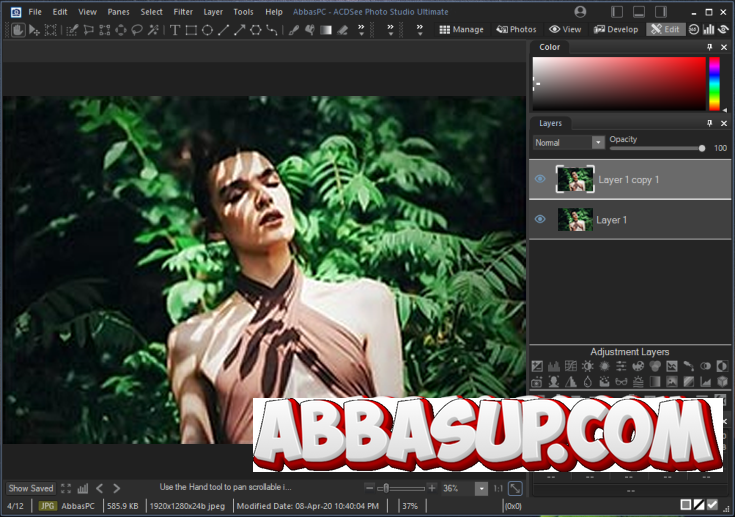Toggle the fit image button

(515, 488)
